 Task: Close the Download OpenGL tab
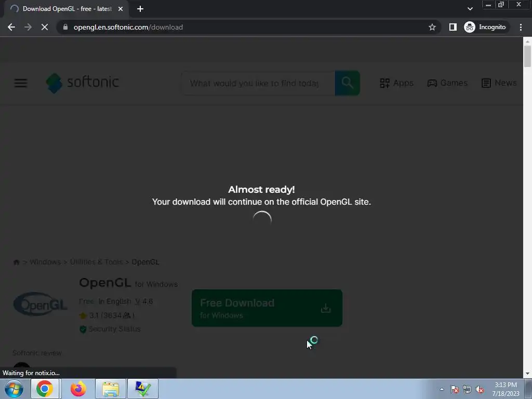[x=121, y=9]
